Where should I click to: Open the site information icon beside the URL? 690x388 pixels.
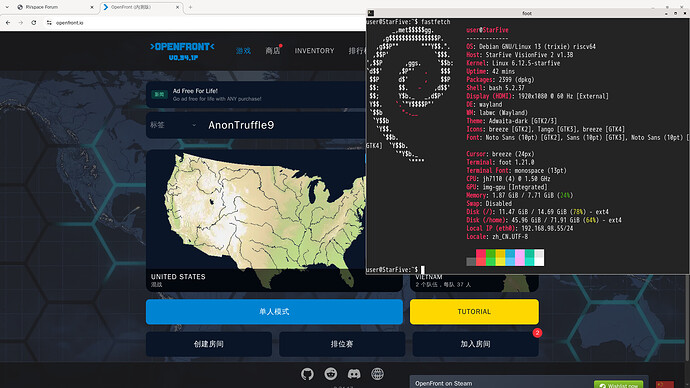pos(49,22)
